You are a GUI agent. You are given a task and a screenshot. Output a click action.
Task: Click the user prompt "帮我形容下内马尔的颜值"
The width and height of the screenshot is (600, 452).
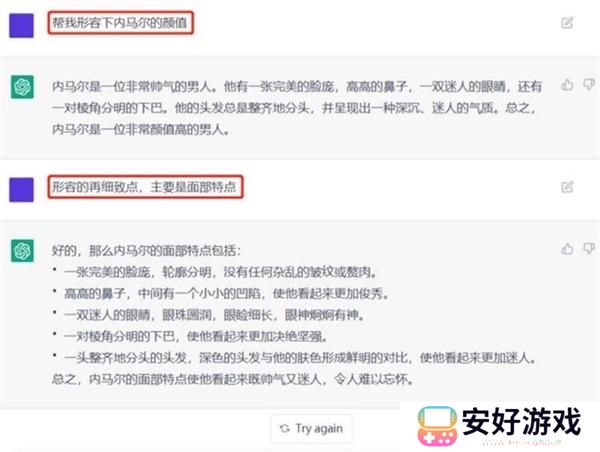tap(120, 23)
